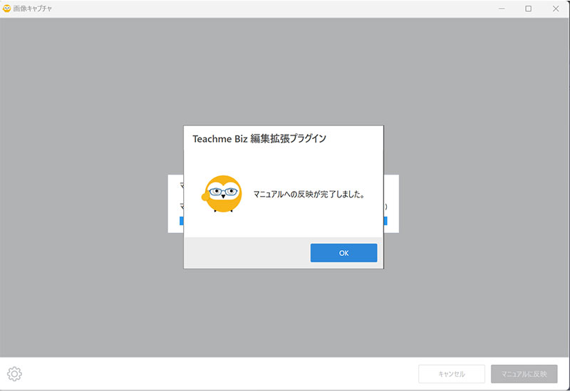Click the Teachme Biz 編集拡張プラグイン dialog title

point(259,139)
